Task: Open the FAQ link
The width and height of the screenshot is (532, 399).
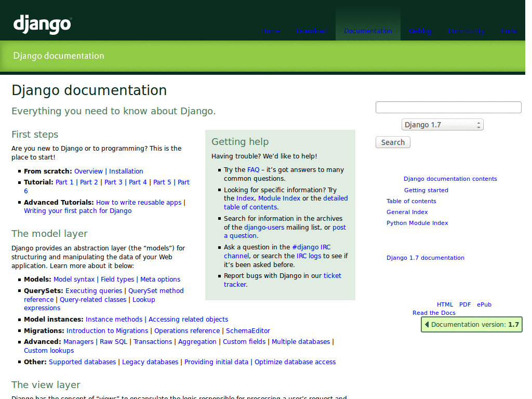Action: pyautogui.click(x=254, y=170)
